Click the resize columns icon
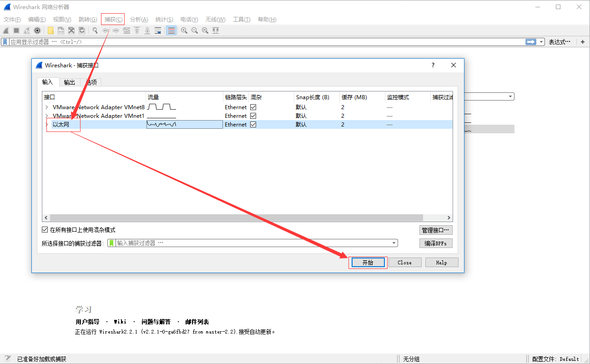This screenshot has height=364, width=590. pos(216,30)
